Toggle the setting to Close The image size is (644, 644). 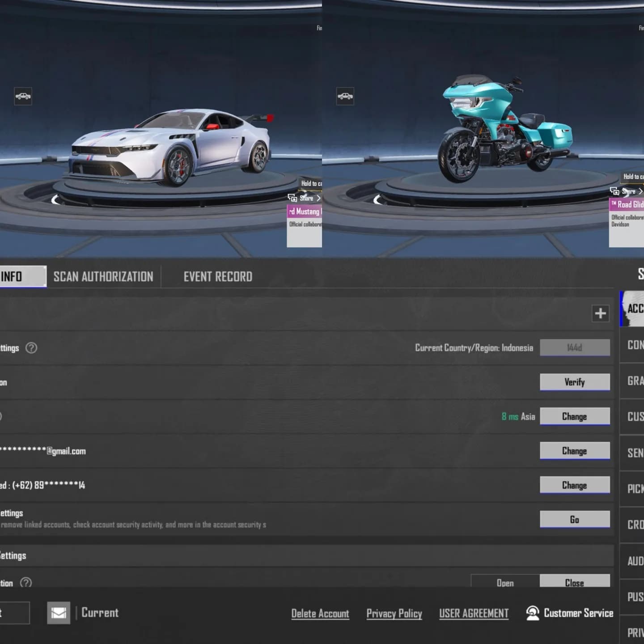click(x=575, y=581)
